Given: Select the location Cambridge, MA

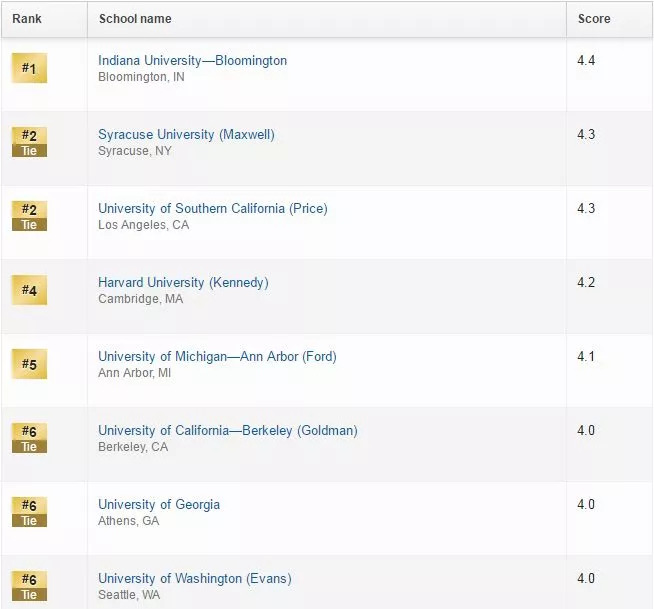Looking at the screenshot, I should point(141,299).
